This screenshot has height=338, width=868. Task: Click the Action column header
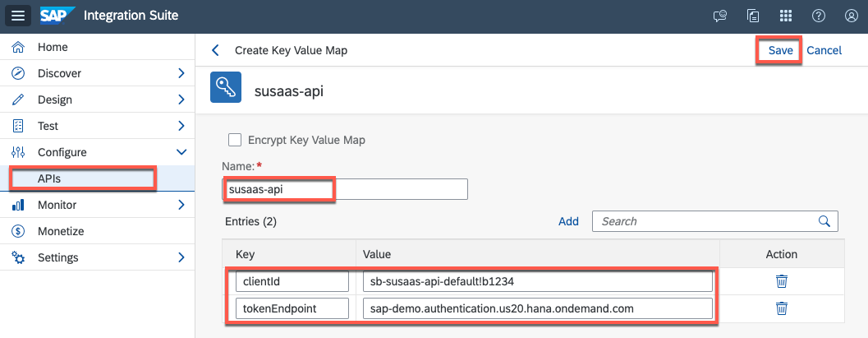point(782,254)
